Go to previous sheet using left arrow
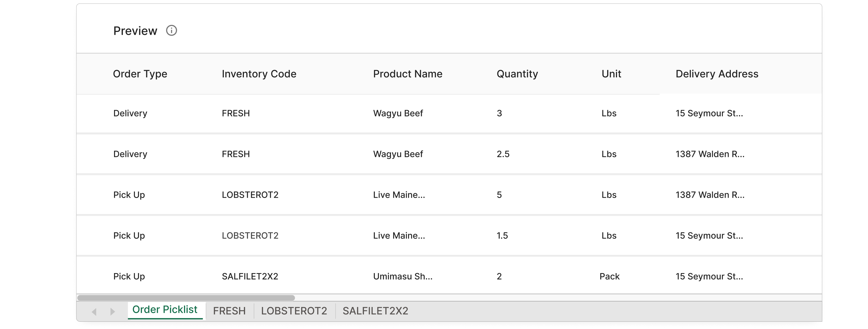This screenshot has width=868, height=329. pyautogui.click(x=94, y=311)
